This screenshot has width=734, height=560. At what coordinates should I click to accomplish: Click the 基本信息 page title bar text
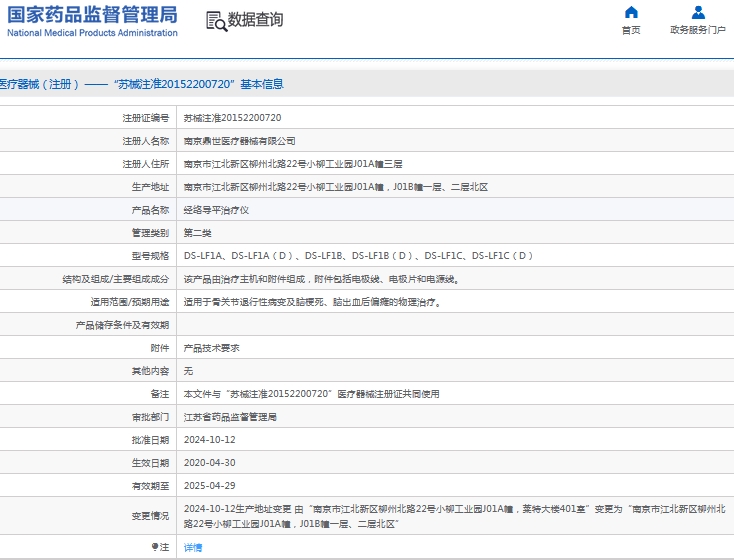tap(142, 84)
